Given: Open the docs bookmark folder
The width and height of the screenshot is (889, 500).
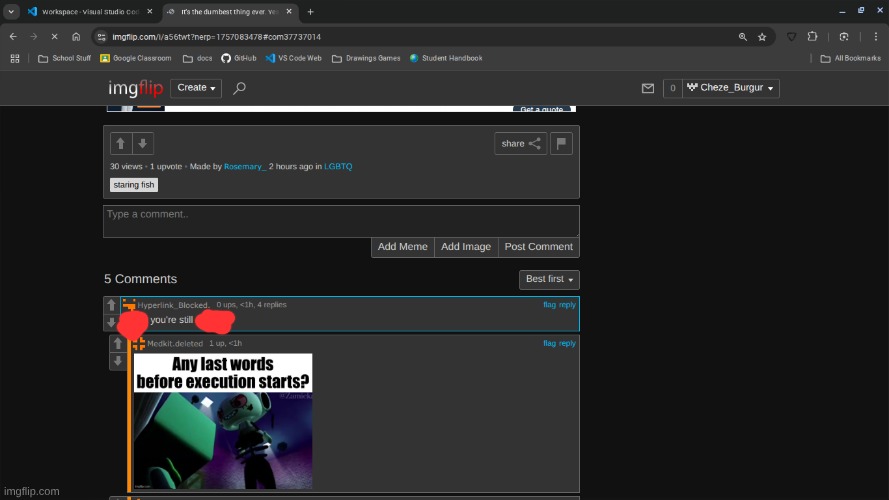Looking at the screenshot, I should [197, 58].
